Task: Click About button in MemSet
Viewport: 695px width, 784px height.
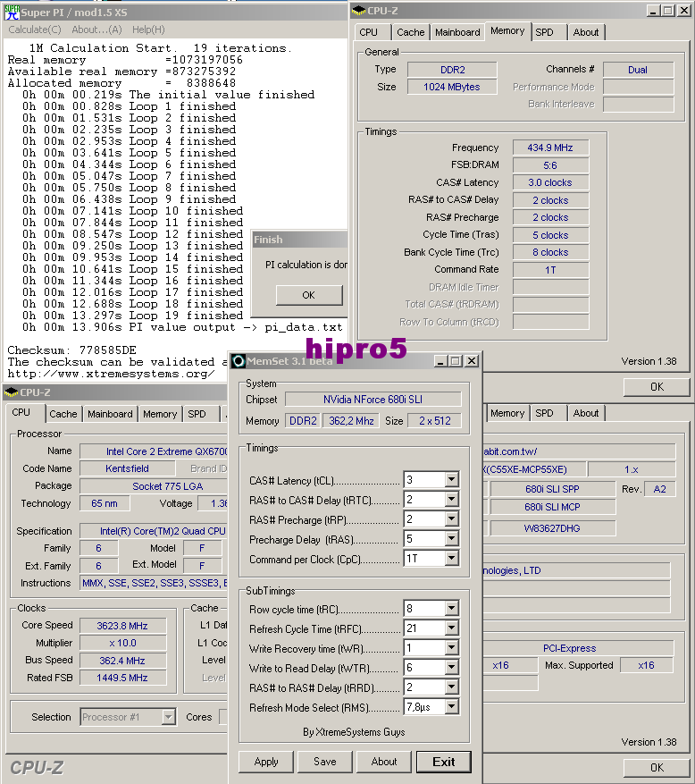Action: coord(384,762)
